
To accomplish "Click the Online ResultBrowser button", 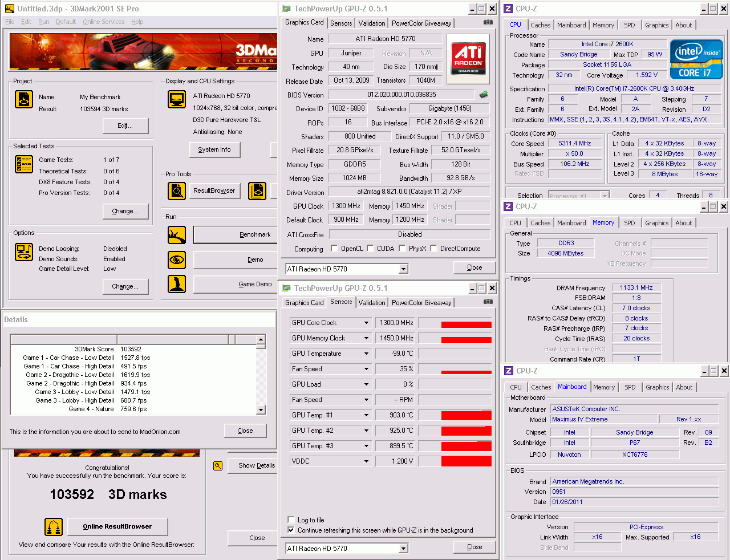I will [117, 526].
